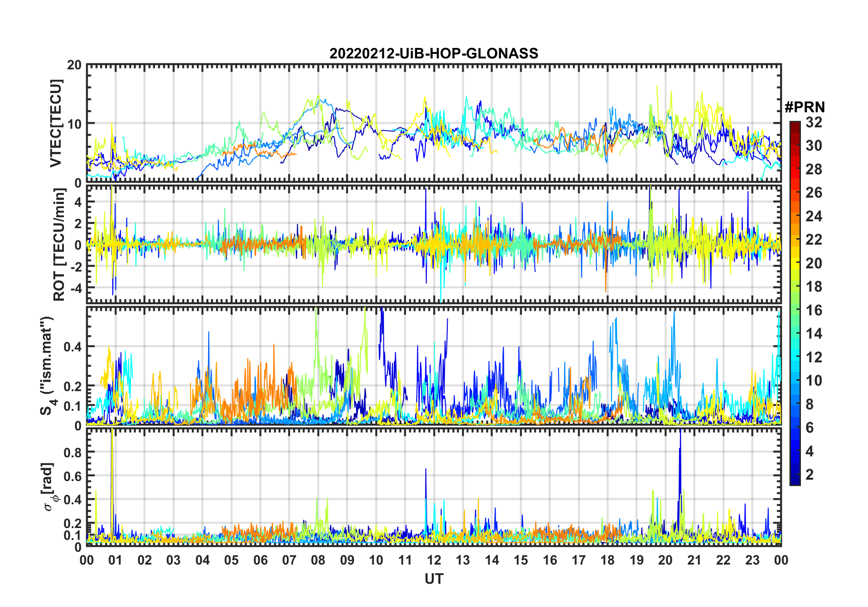The image size is (868, 607).
Task: Click x-axis tick label 09
Action: (347, 560)
